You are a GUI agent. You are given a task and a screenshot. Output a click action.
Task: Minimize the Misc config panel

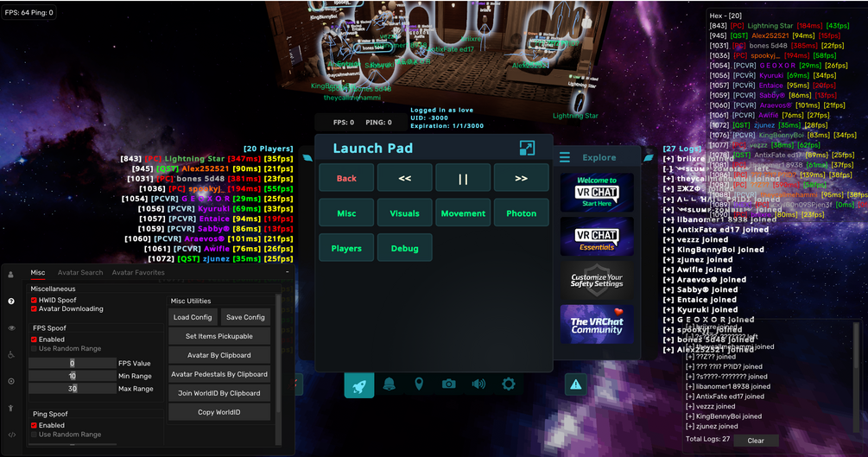point(287,272)
